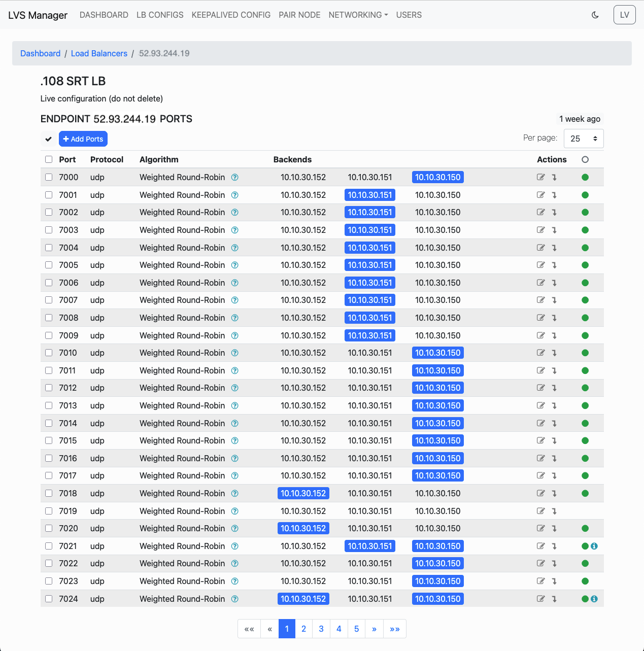Open algorithm help icon for port 7000

click(234, 177)
